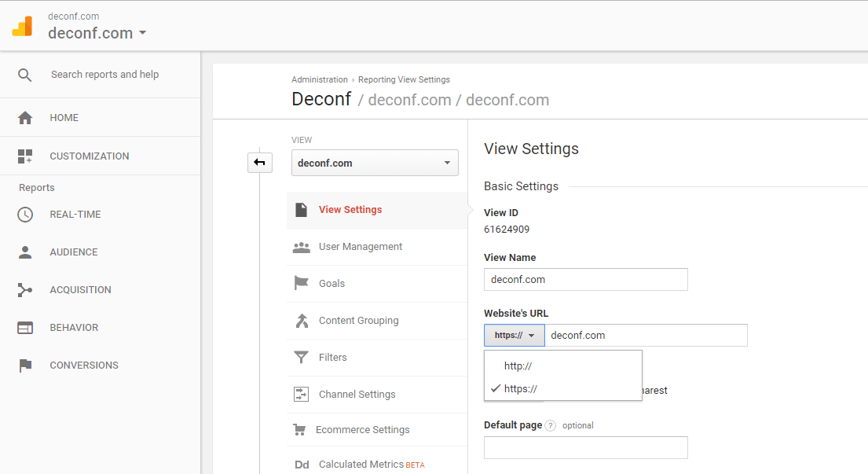
Task: Expand AUDIENCE reports
Action: point(74,252)
